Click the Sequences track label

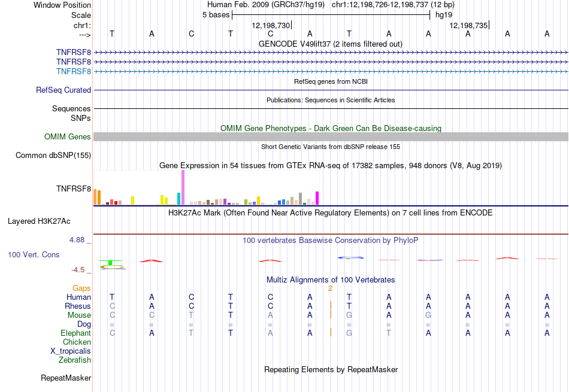click(x=71, y=108)
